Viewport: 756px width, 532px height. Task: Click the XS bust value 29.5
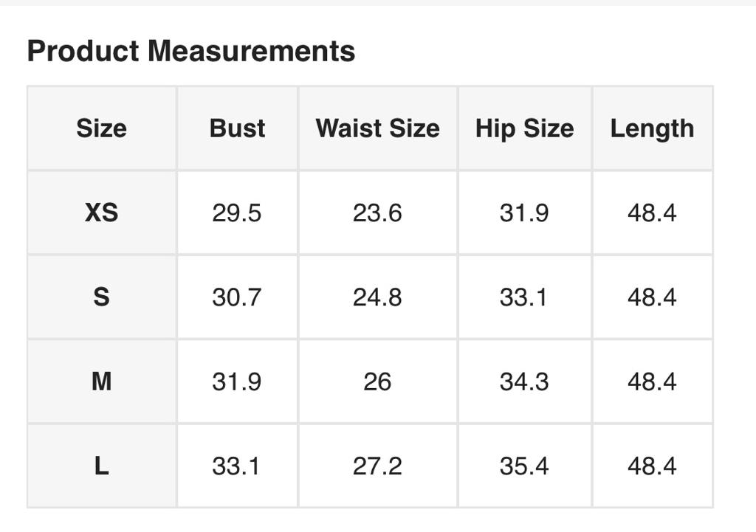pos(236,213)
